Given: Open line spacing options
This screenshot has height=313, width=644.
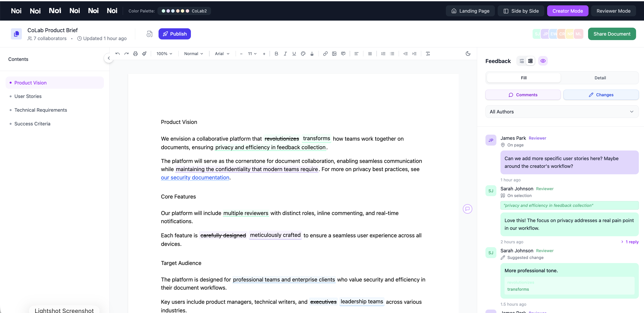Looking at the screenshot, I should [370, 54].
